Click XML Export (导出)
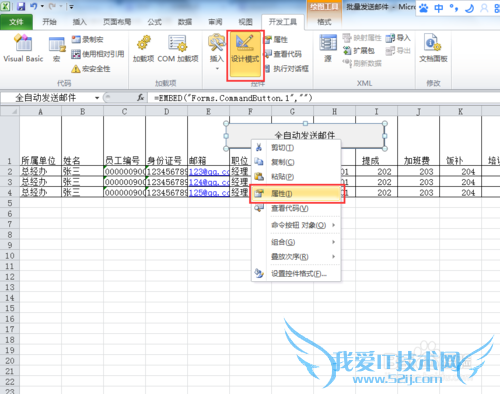 click(398, 51)
